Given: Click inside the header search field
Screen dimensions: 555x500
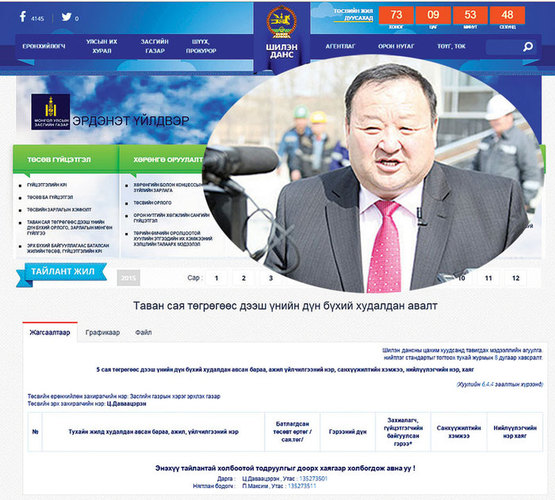Looking at the screenshot, I should point(504,47).
